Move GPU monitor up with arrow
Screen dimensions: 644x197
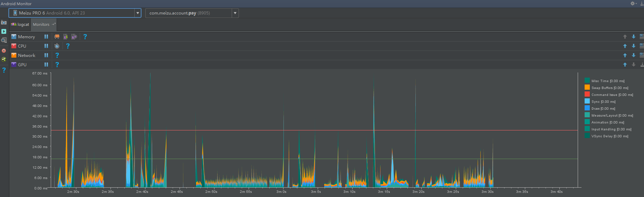coord(625,65)
